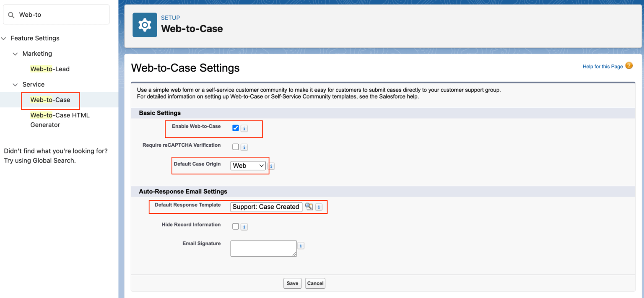Click inside the Email Signature text area
644x298 pixels.
point(263,248)
